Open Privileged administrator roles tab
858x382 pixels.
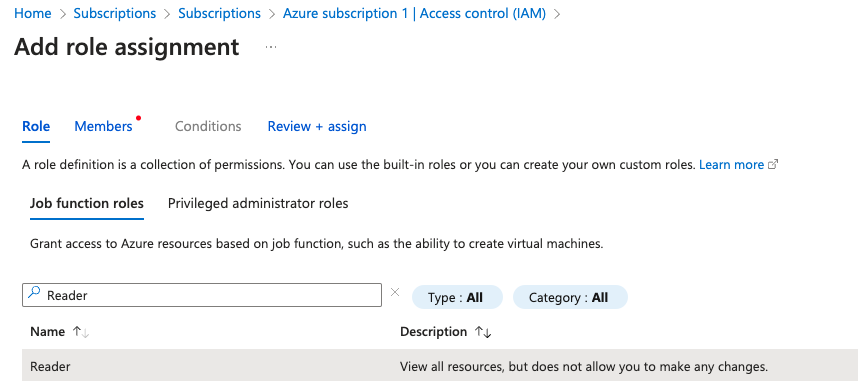258,204
